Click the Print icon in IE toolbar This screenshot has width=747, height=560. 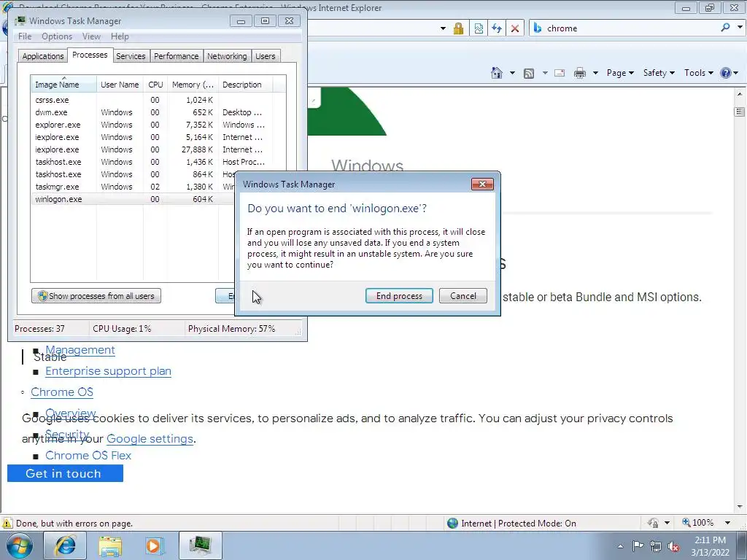pyautogui.click(x=580, y=73)
